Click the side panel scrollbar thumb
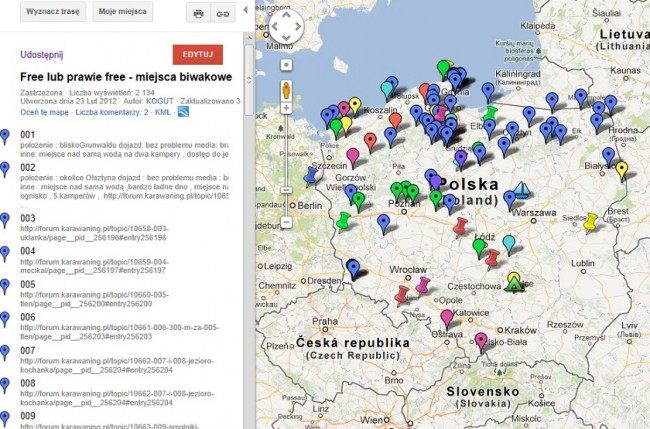The image size is (650, 429). 249,80
